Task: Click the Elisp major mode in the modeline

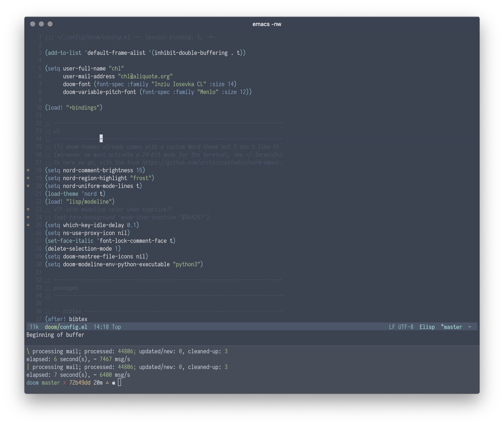Action: [x=427, y=327]
